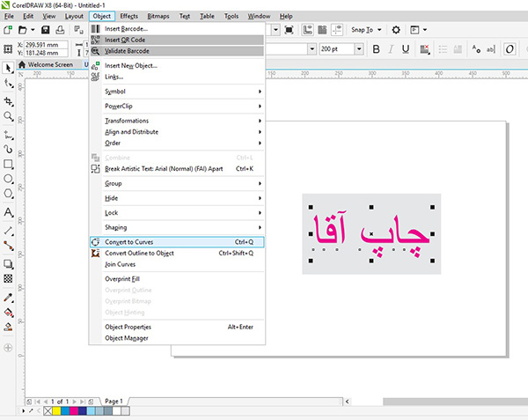The image size is (528, 420).
Task: Choose Insert QR Code
Action: point(177,40)
